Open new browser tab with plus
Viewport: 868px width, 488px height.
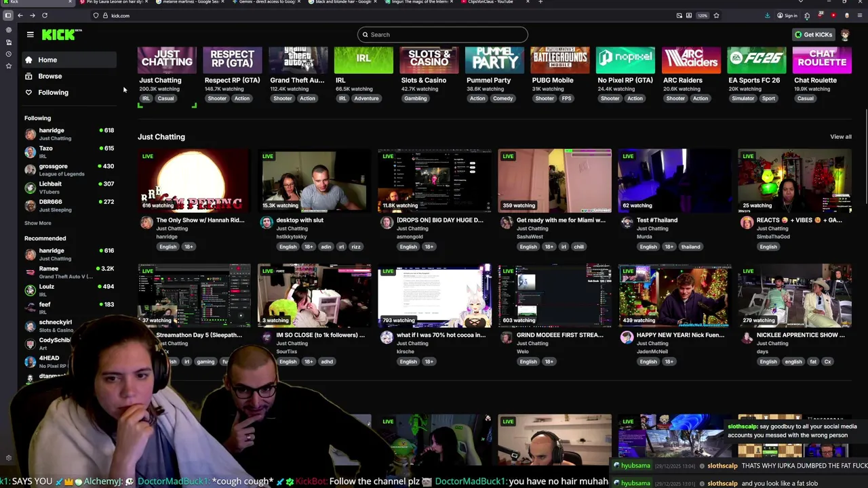click(540, 2)
